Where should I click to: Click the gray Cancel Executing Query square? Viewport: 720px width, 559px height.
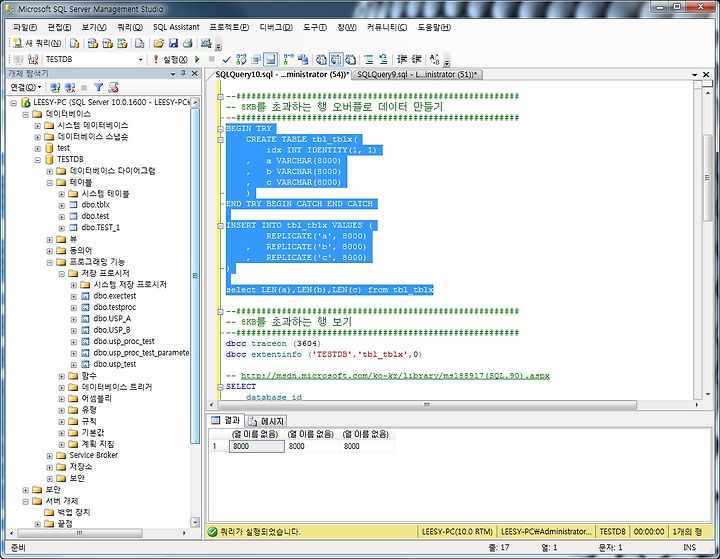pyautogui.click(x=212, y=59)
